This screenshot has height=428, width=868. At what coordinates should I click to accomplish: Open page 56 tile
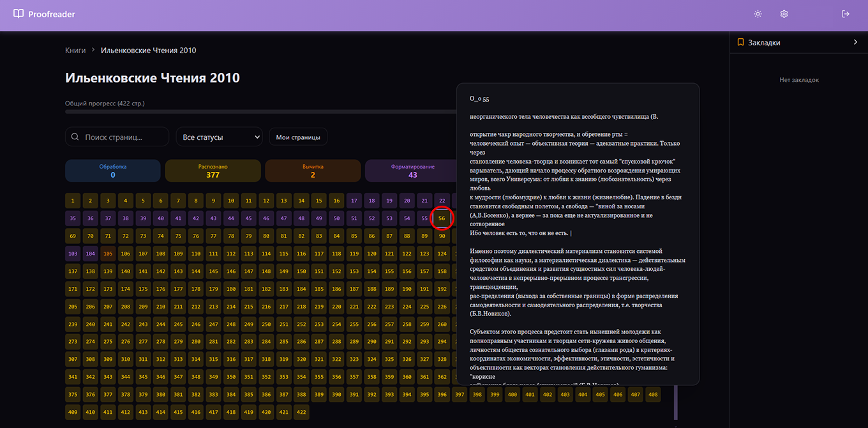pyautogui.click(x=442, y=218)
